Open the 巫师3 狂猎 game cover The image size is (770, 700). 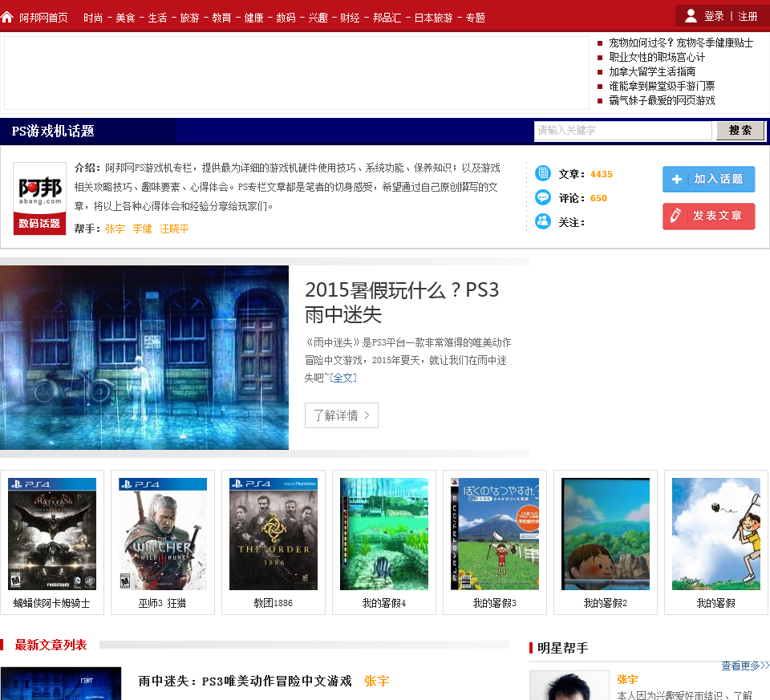(x=163, y=534)
